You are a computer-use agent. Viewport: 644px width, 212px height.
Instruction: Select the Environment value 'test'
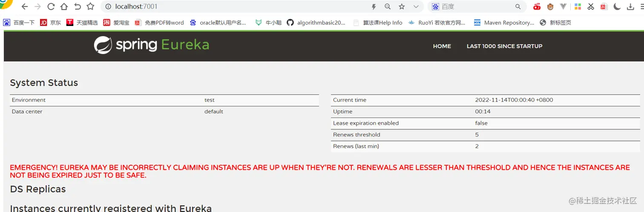pos(210,100)
